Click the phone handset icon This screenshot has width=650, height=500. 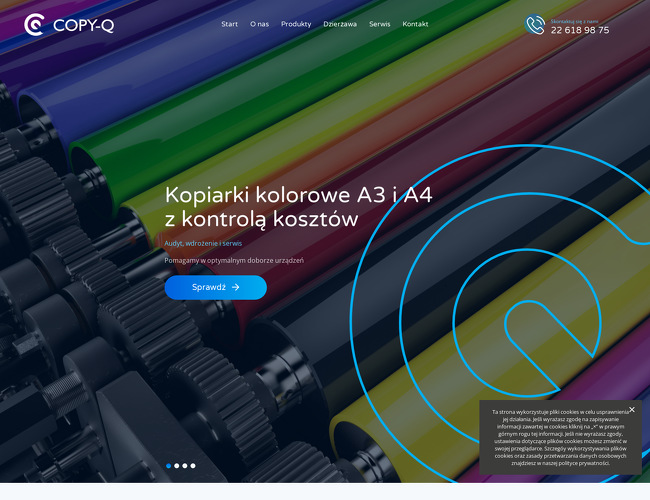point(535,25)
